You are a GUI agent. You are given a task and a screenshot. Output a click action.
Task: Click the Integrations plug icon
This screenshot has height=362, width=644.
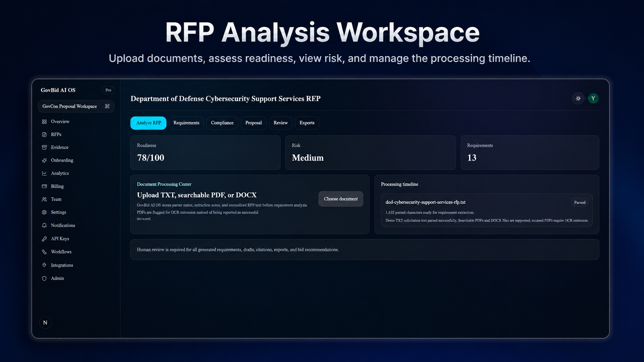coord(44,265)
